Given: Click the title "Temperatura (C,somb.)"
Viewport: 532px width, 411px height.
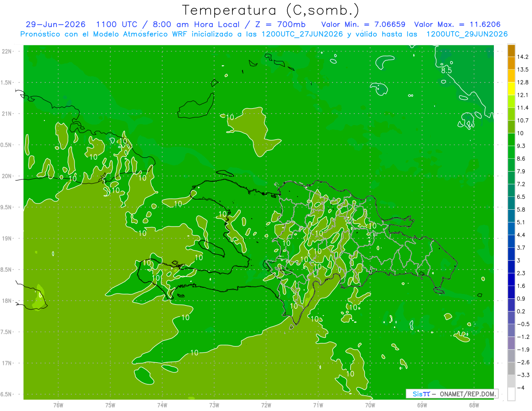Looking at the screenshot, I should [x=271, y=10].
